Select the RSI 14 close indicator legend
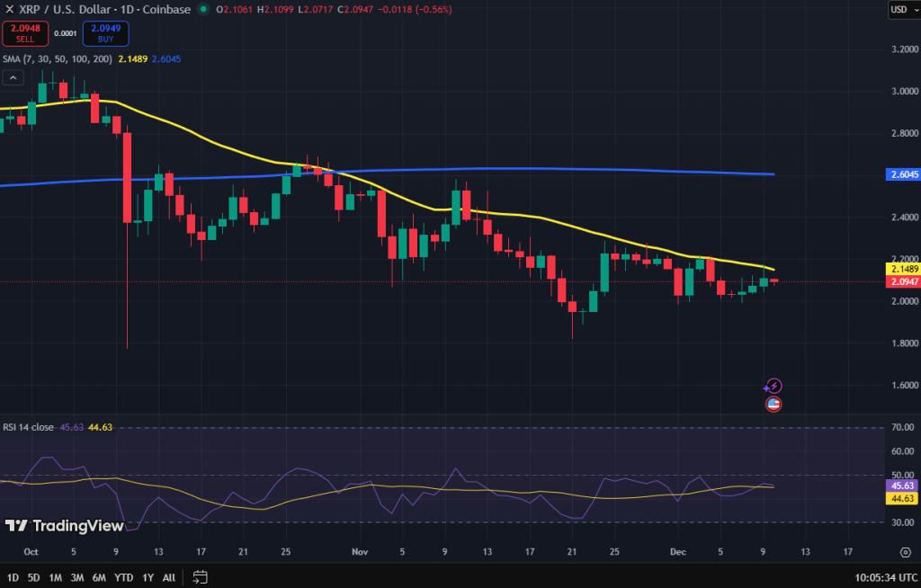Screen dimensions: 921x588 tap(27, 427)
